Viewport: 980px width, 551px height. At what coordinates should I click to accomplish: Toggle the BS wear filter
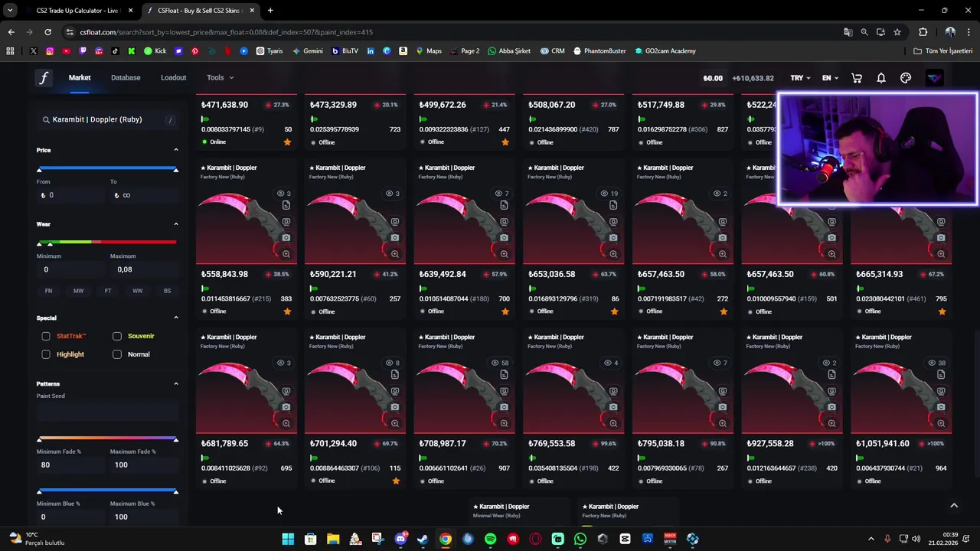(x=167, y=291)
